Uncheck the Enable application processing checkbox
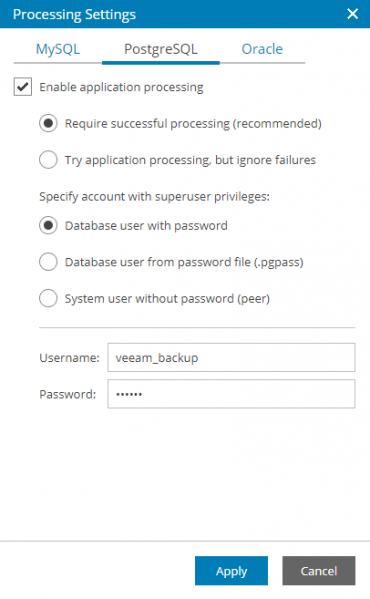This screenshot has width=370, height=599. [x=23, y=87]
